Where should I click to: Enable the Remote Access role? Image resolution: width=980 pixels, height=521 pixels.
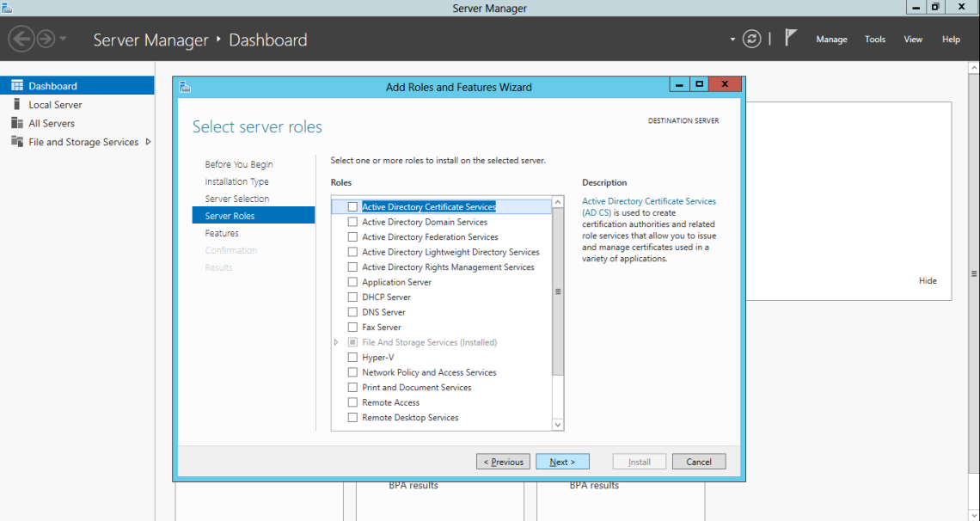coord(352,402)
